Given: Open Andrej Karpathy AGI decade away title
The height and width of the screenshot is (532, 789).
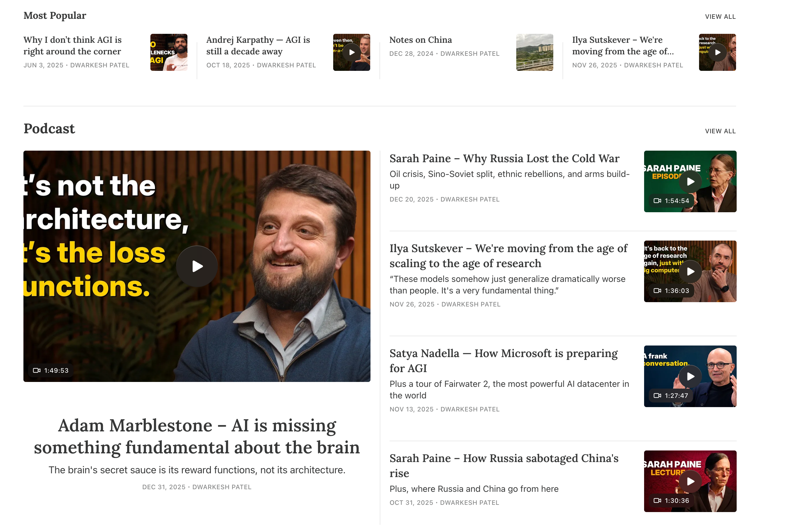Looking at the screenshot, I should point(258,45).
